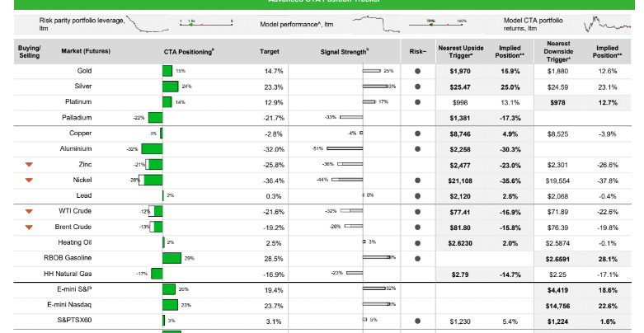Screen dimensions: 644x333
Task: Click the Gold upside trigger $1,970
Action: 460,71
